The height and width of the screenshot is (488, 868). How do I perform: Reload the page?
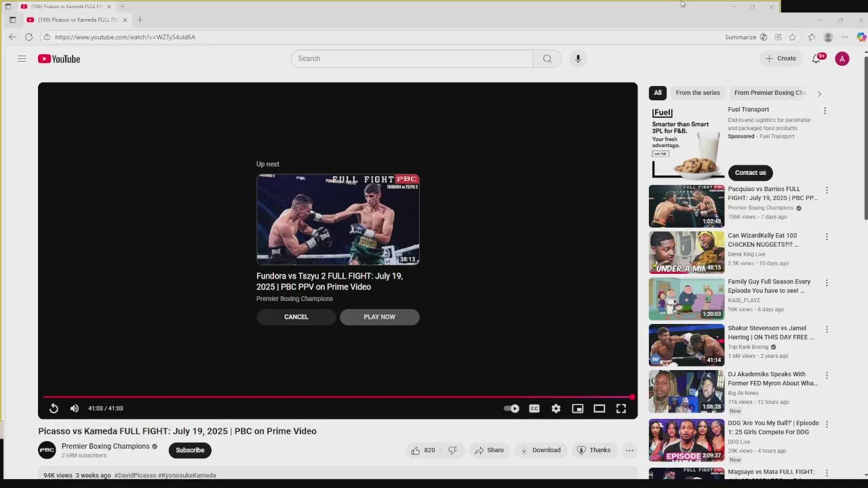coord(28,37)
